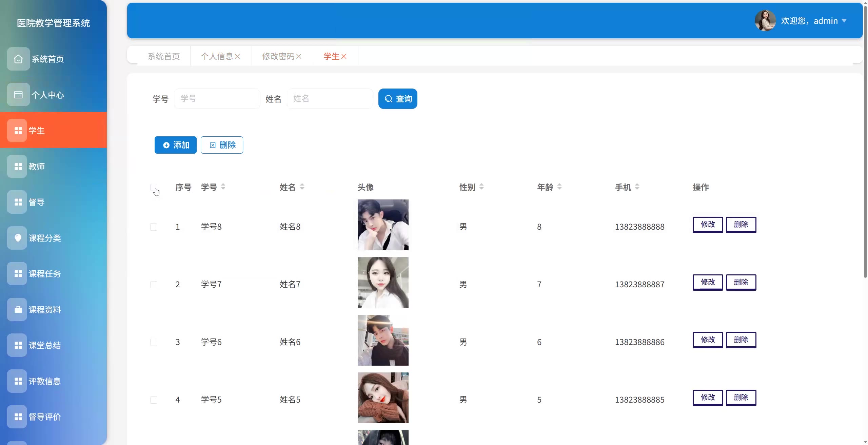Switch to the 系统首页 tab
Screen dimensions: 868x445
click(164, 56)
